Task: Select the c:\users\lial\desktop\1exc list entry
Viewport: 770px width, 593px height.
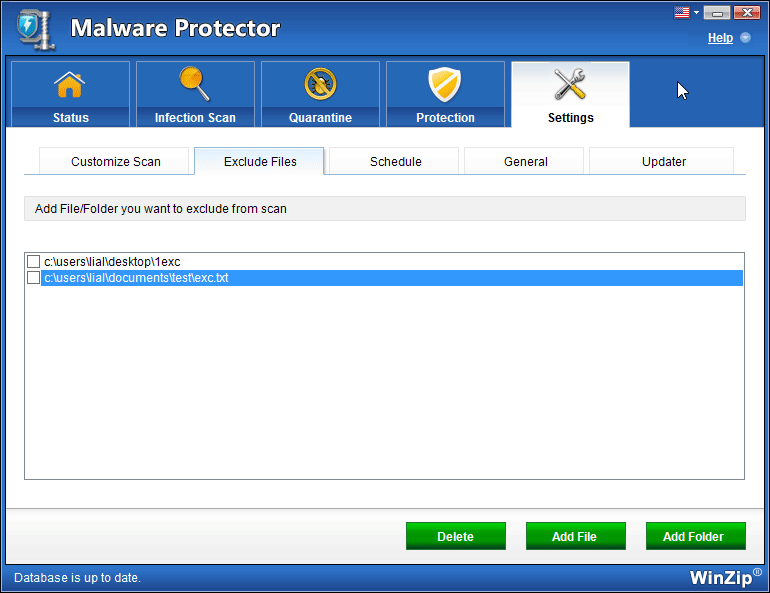Action: [112, 262]
